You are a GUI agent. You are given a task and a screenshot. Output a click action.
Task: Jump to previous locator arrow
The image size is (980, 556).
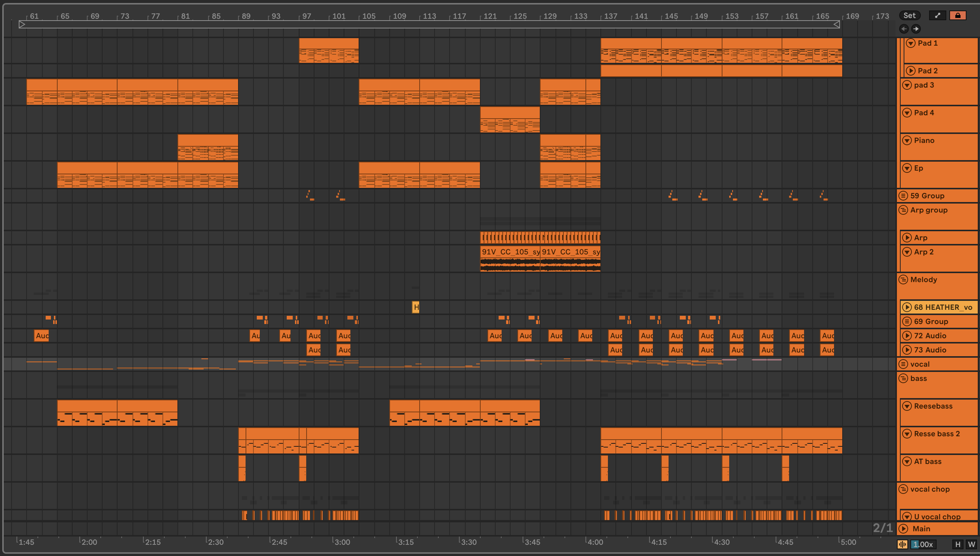pos(904,29)
